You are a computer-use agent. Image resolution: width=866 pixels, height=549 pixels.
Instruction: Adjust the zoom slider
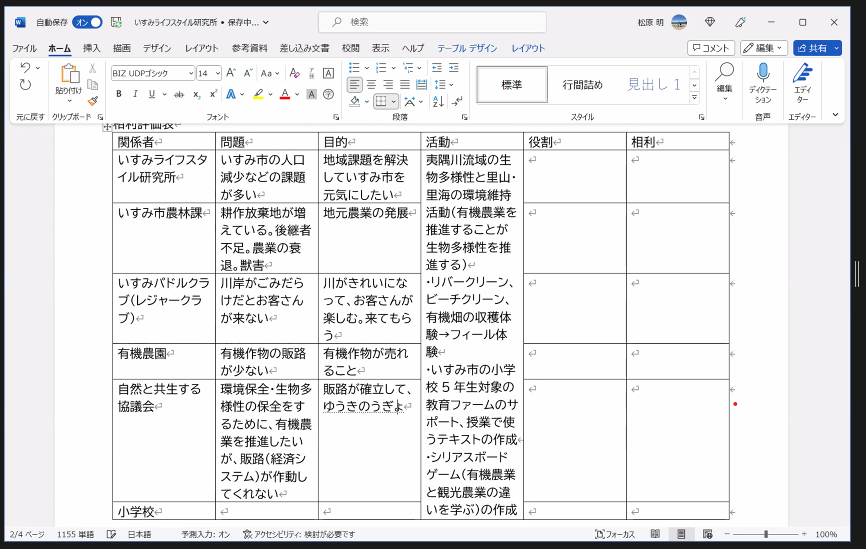coord(766,534)
